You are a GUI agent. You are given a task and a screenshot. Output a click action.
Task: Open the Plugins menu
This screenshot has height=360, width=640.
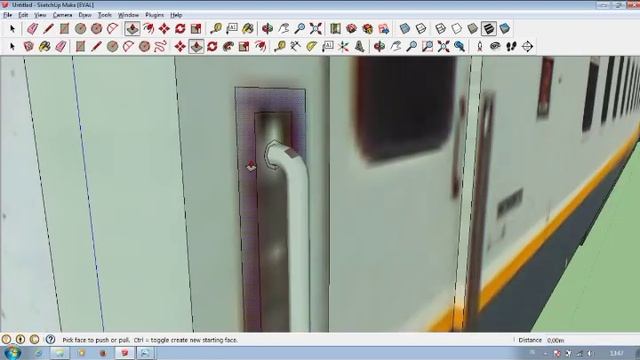coord(154,15)
